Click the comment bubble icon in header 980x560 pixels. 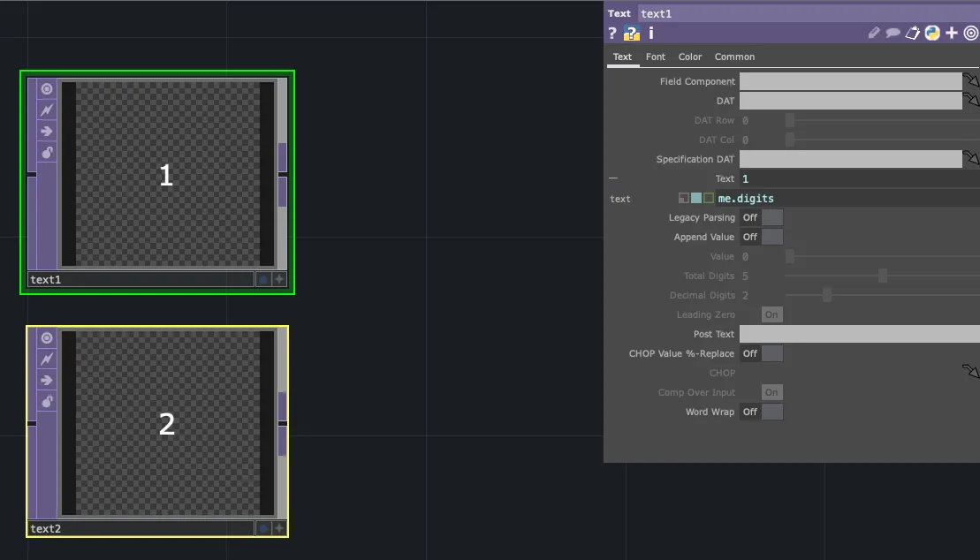coord(893,34)
